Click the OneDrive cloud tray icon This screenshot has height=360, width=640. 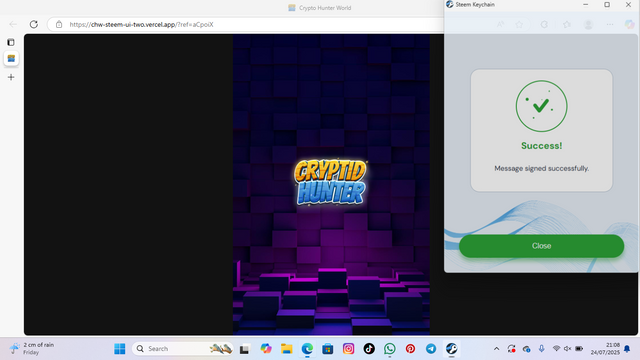coord(527,349)
